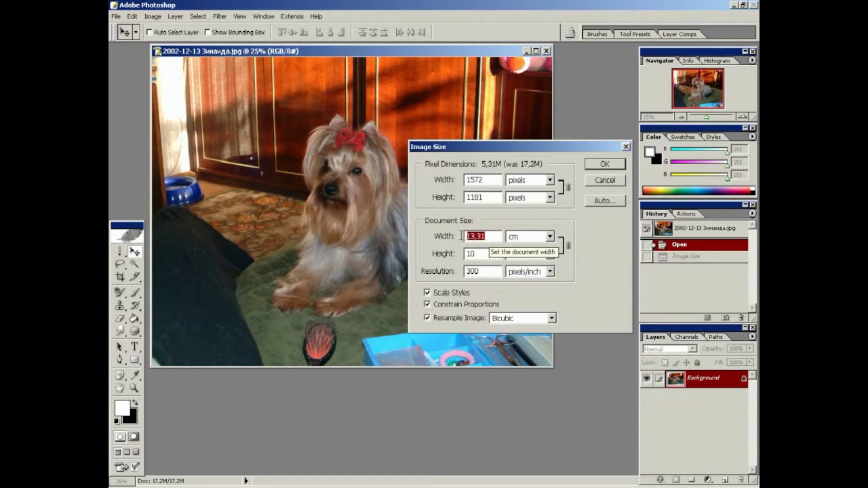The height and width of the screenshot is (488, 868).
Task: Select the Healing Brush tool
Action: click(120, 293)
